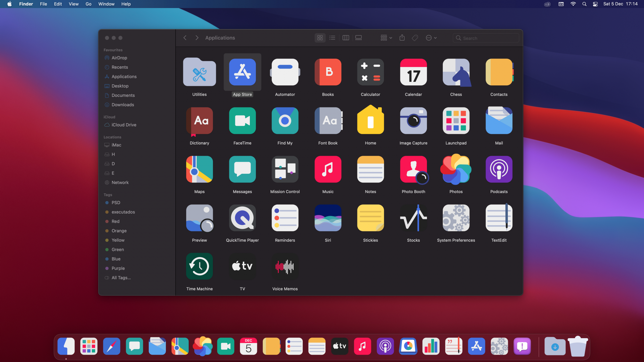
Task: Switch to list view mode
Action: 332,38
